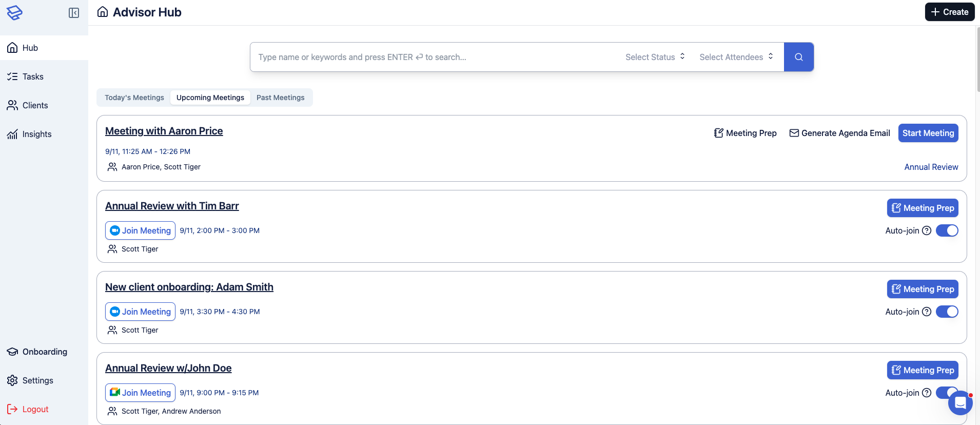Image resolution: width=980 pixels, height=425 pixels.
Task: Click the Auto-join help icon for Adam Smith
Action: 927,312
